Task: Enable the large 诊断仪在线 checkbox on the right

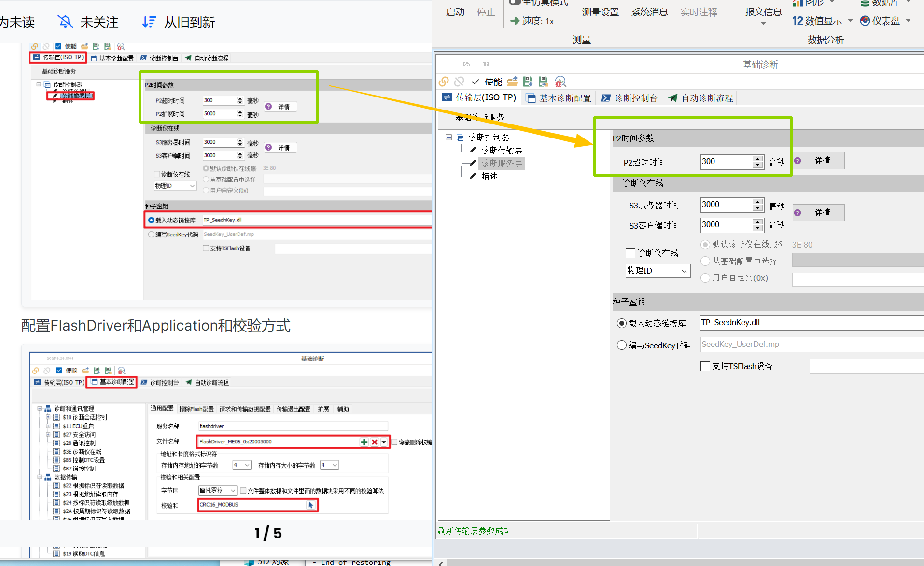Action: click(630, 253)
